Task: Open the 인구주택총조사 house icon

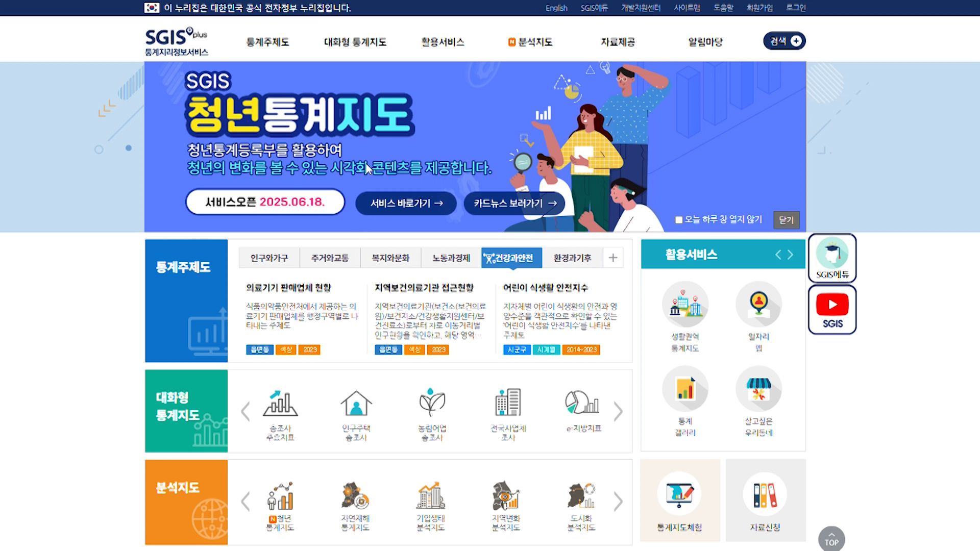Action: (356, 404)
